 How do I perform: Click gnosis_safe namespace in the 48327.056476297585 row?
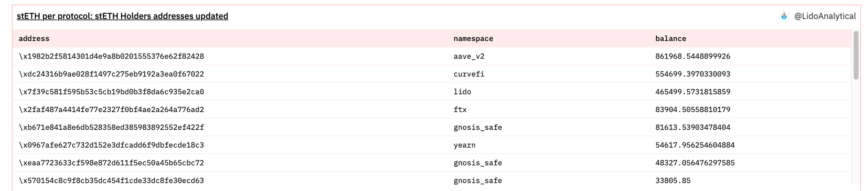478,163
